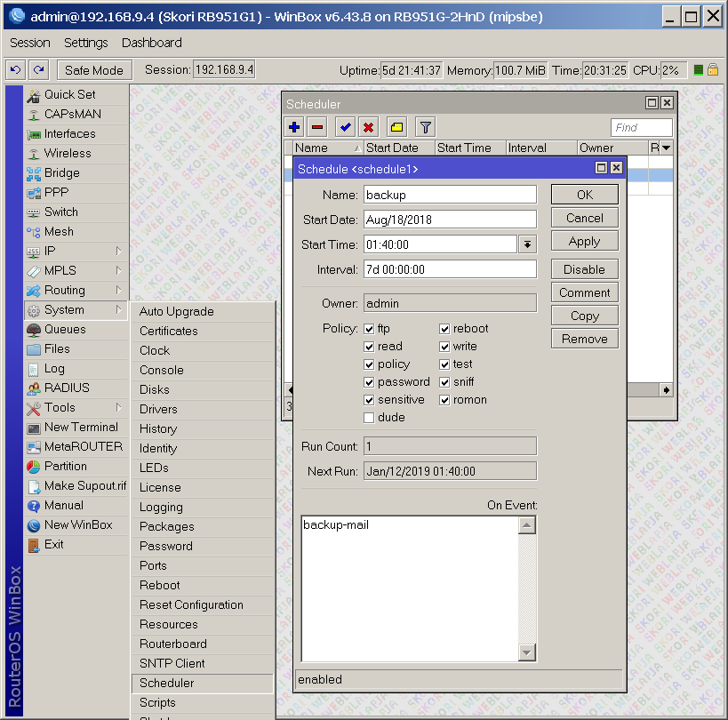Uncheck the ftp policy checkbox
The width and height of the screenshot is (728, 720).
369,329
